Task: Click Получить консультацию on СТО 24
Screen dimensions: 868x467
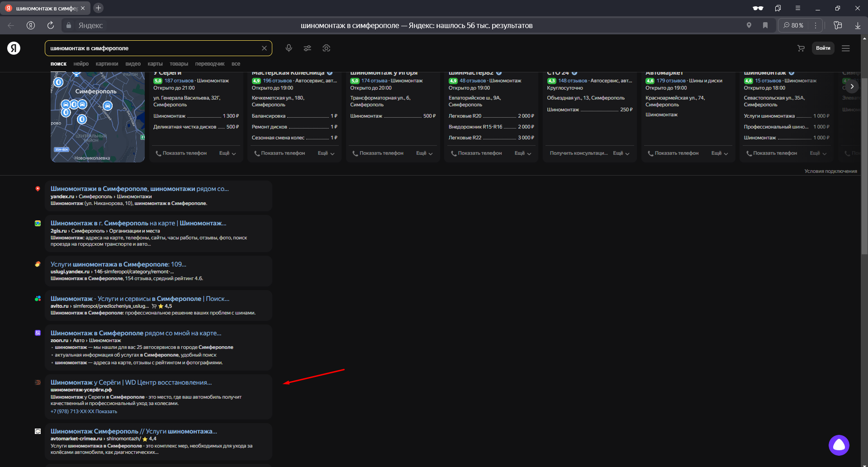Action: tap(579, 153)
